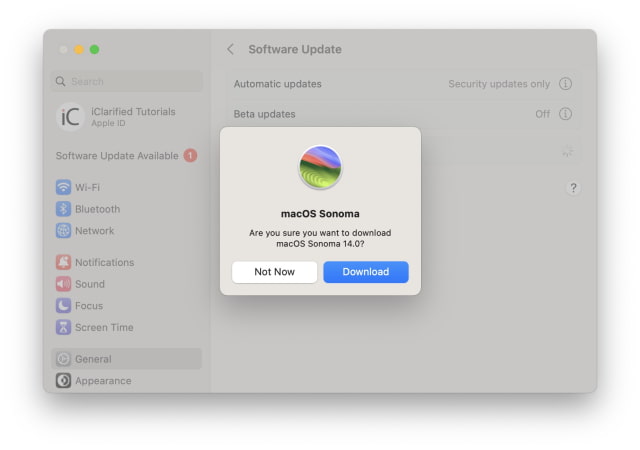Click the Search field in sidebar
The width and height of the screenshot is (640, 450).
click(127, 81)
